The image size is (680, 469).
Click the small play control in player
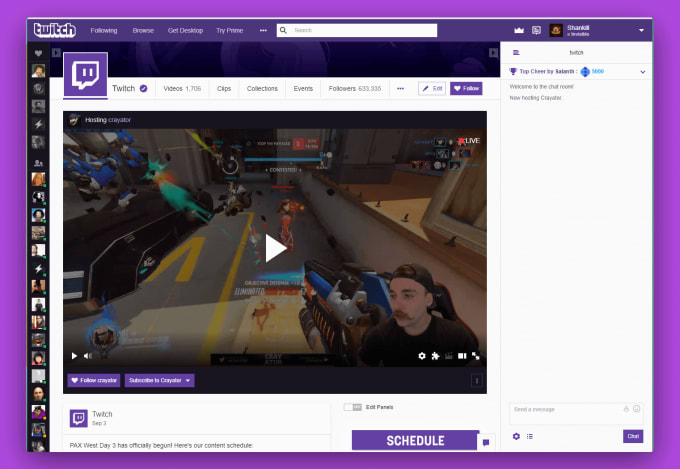point(74,356)
